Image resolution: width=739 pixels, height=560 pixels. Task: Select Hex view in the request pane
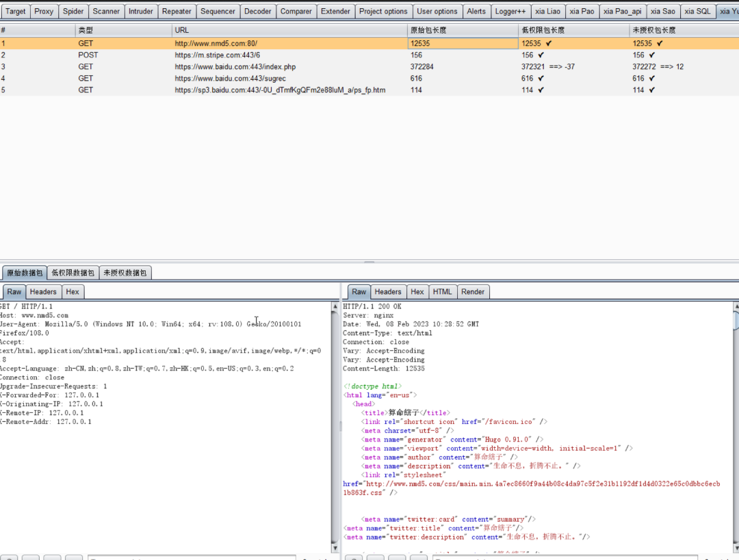pyautogui.click(x=73, y=292)
